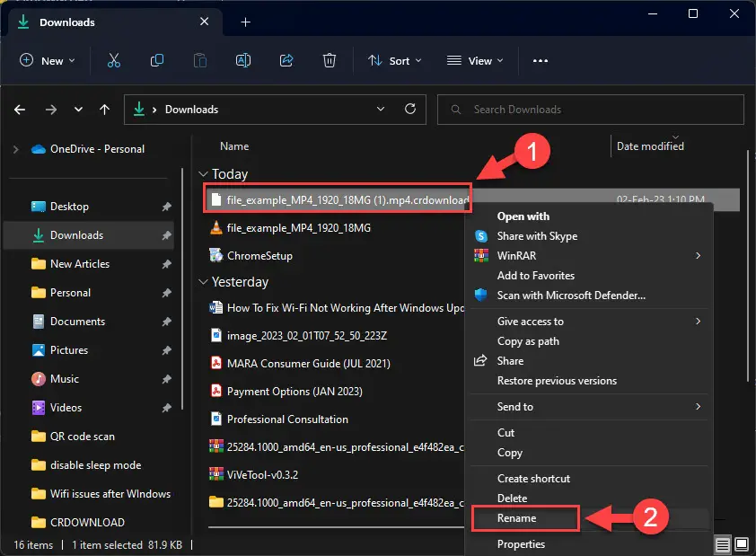This screenshot has width=756, height=556.
Task: Click the Share icon in the toolbar
Action: click(x=286, y=60)
